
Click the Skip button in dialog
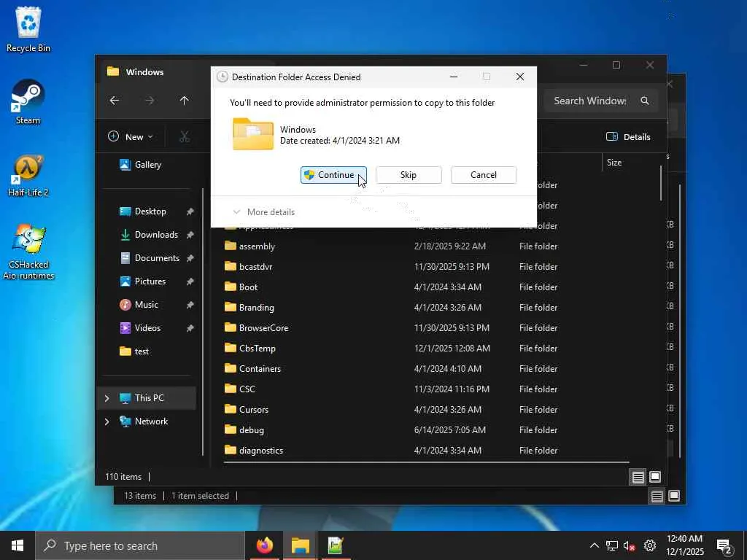(409, 175)
